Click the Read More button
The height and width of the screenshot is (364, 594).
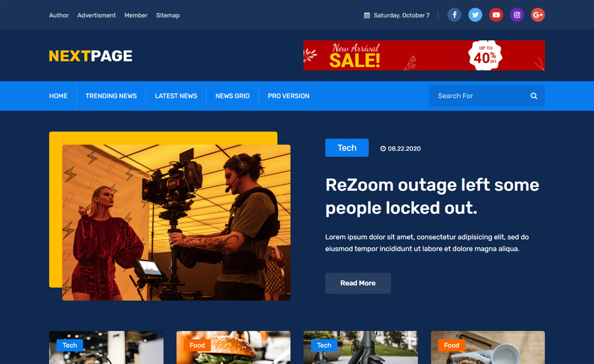click(x=358, y=283)
